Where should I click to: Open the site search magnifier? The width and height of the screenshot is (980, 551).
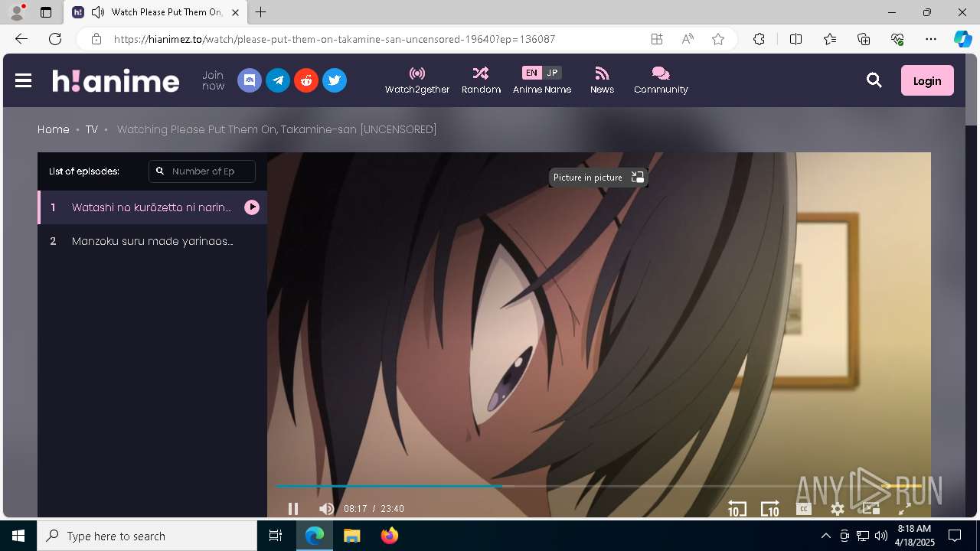click(874, 80)
